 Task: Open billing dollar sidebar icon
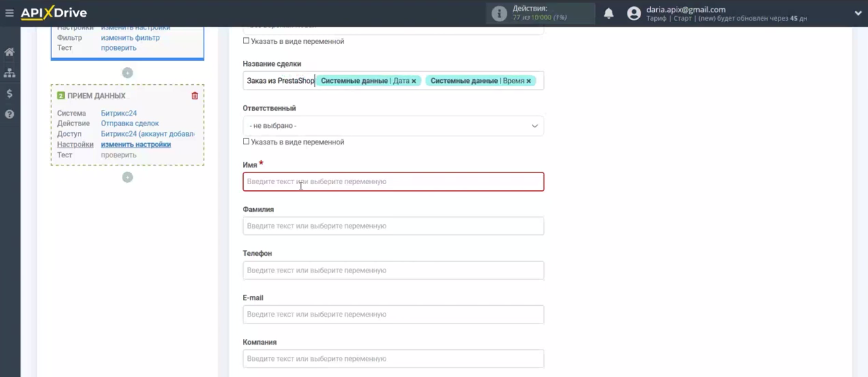coord(9,93)
